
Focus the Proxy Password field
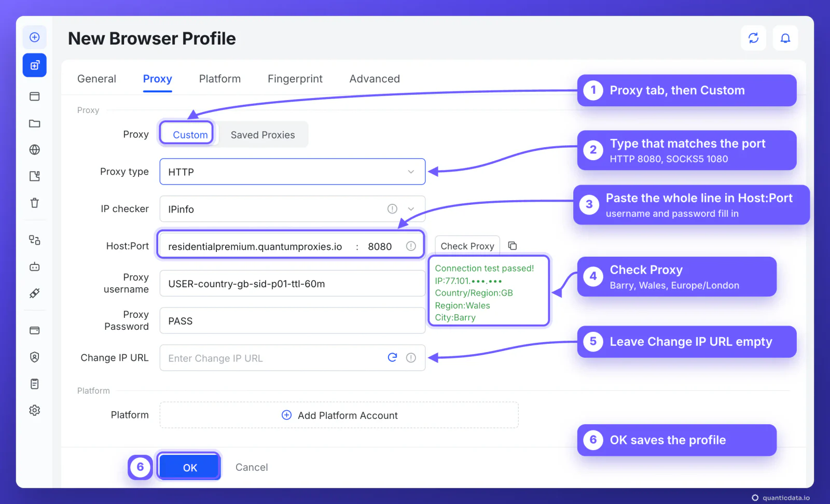(293, 320)
